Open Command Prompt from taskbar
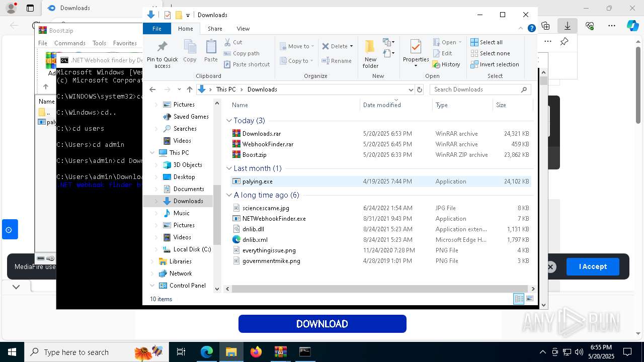The width and height of the screenshot is (644, 362). (305, 352)
